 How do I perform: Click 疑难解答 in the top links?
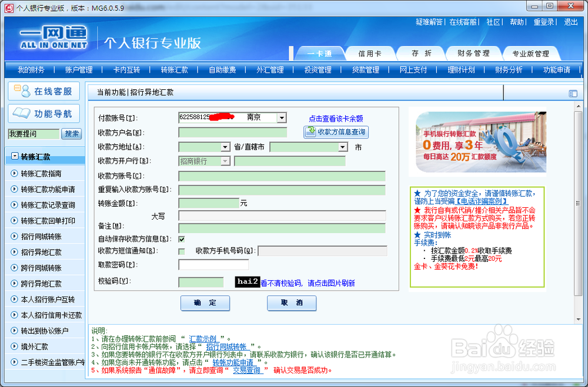[x=429, y=22]
